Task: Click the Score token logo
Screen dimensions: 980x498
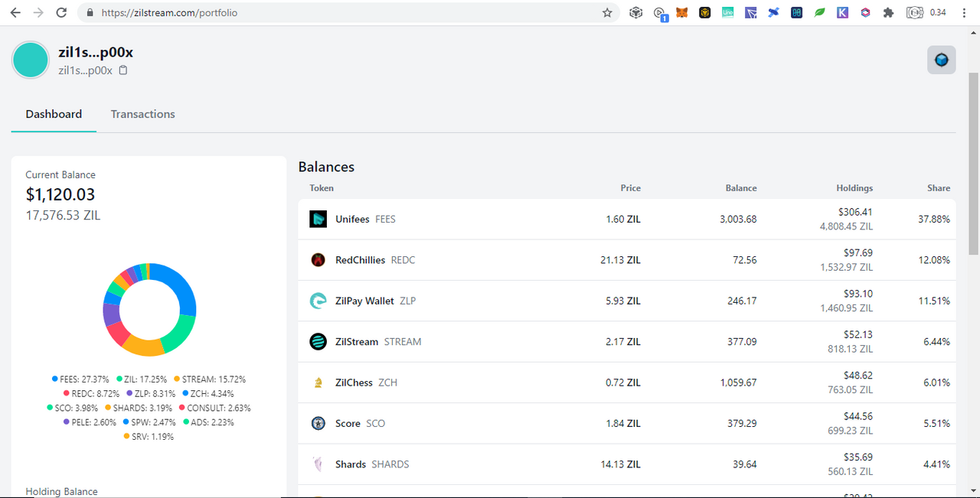Action: pyautogui.click(x=318, y=423)
